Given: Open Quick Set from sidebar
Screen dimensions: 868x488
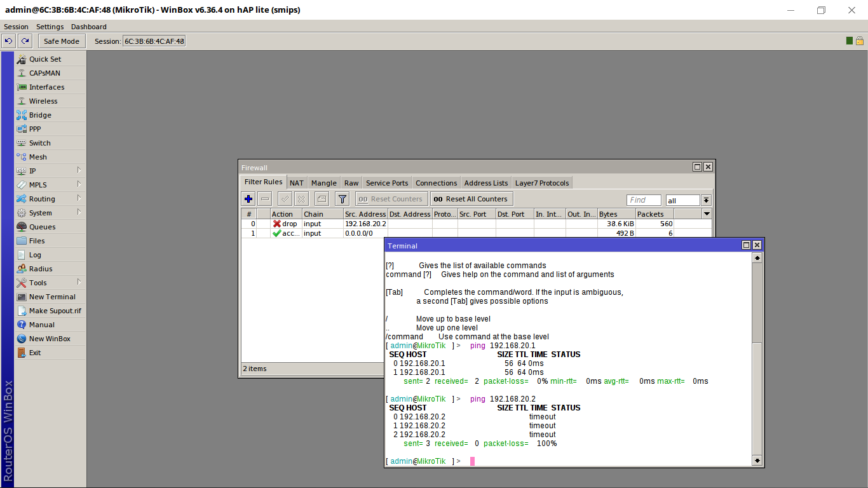Looking at the screenshot, I should (45, 59).
